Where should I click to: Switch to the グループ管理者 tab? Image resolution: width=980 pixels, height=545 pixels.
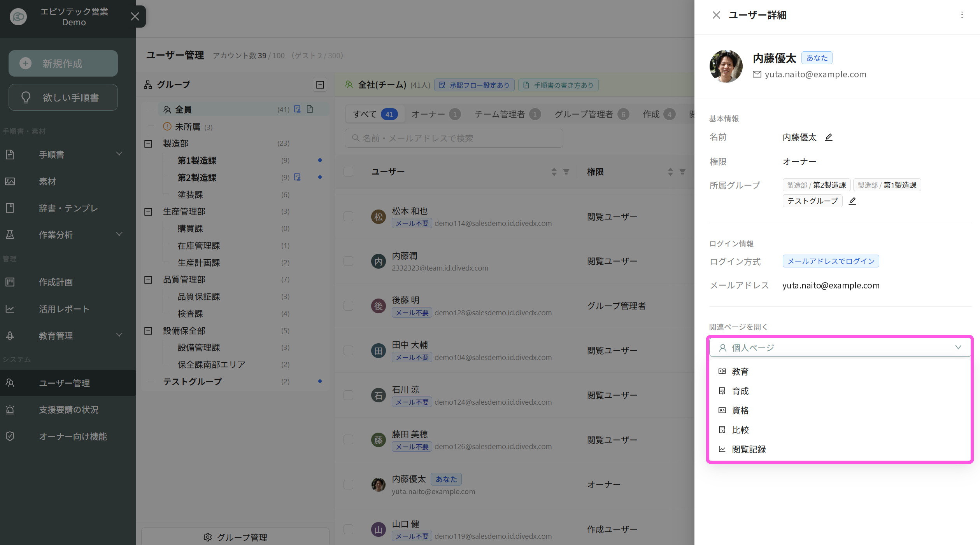591,114
